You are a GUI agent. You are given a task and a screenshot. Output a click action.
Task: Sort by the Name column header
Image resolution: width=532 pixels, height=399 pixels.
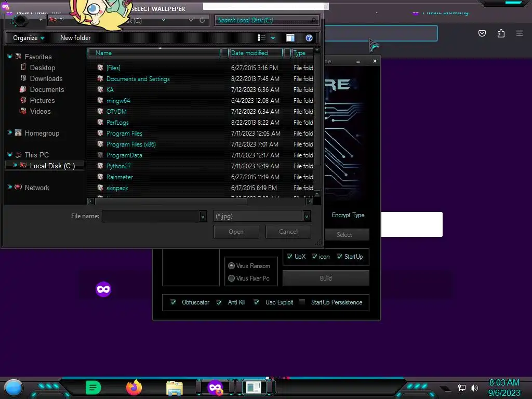coord(154,53)
